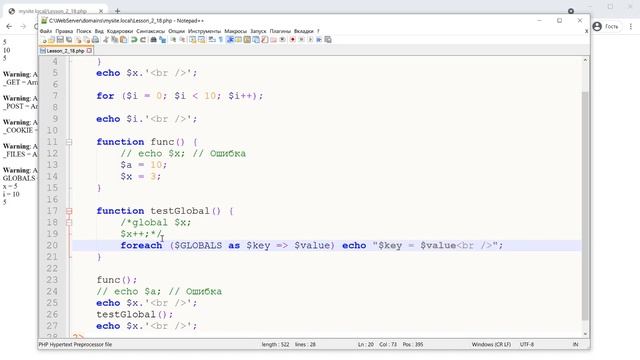The height and width of the screenshot is (360, 640).
Task: Click Run macro multiple times icon
Action: pyautogui.click(x=319, y=40)
